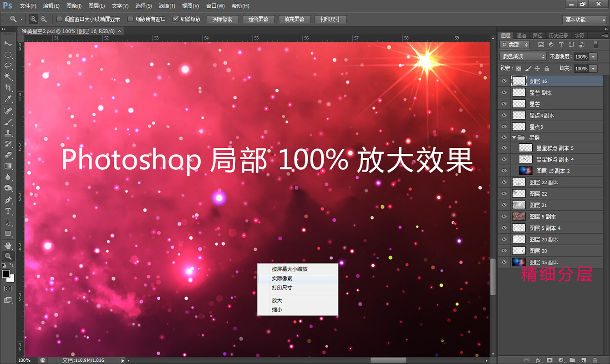This screenshot has width=610, height=364.
Task: Open status bar info arrow menu
Action: point(122,360)
